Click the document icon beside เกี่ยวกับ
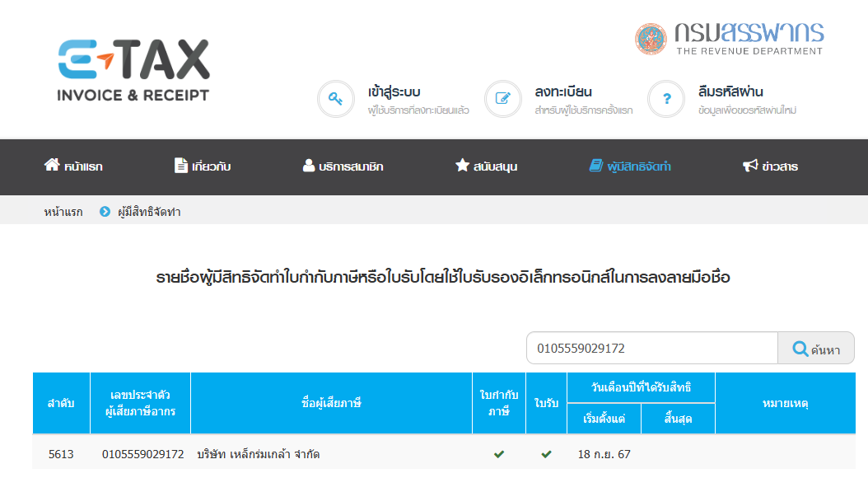868x492 pixels. click(x=181, y=166)
